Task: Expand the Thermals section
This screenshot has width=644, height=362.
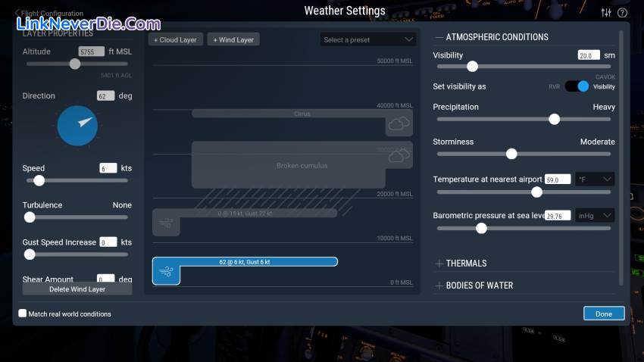Action: (439, 264)
